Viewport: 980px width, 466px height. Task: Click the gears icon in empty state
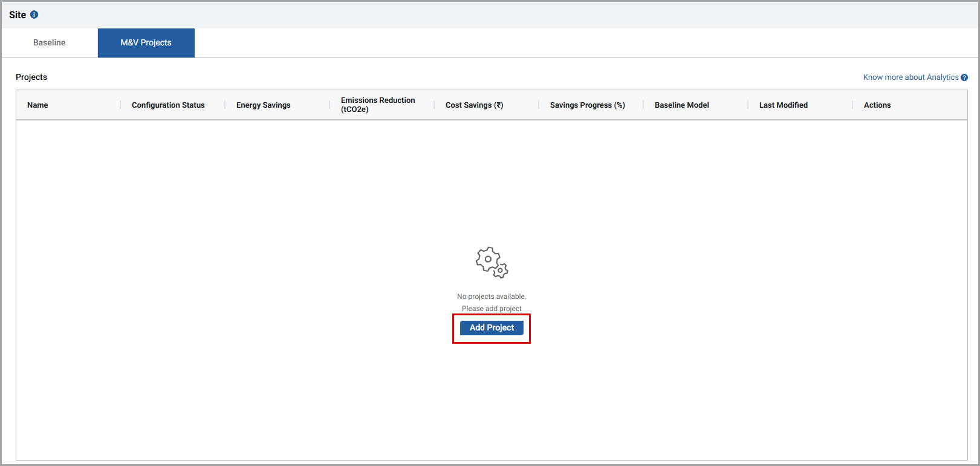pyautogui.click(x=492, y=262)
